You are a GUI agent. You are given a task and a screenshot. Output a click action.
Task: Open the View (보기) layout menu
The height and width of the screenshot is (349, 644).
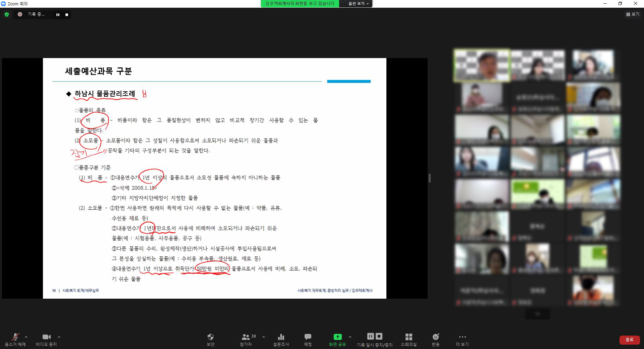[x=632, y=14]
